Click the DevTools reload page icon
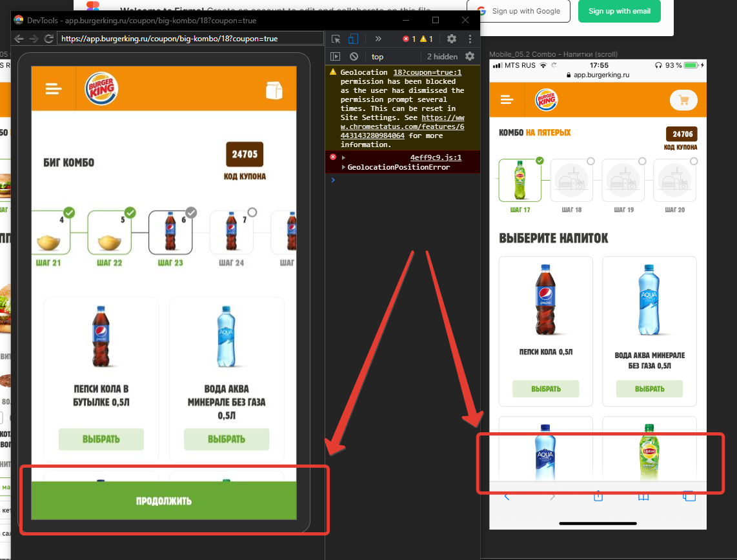737x560 pixels. point(48,39)
